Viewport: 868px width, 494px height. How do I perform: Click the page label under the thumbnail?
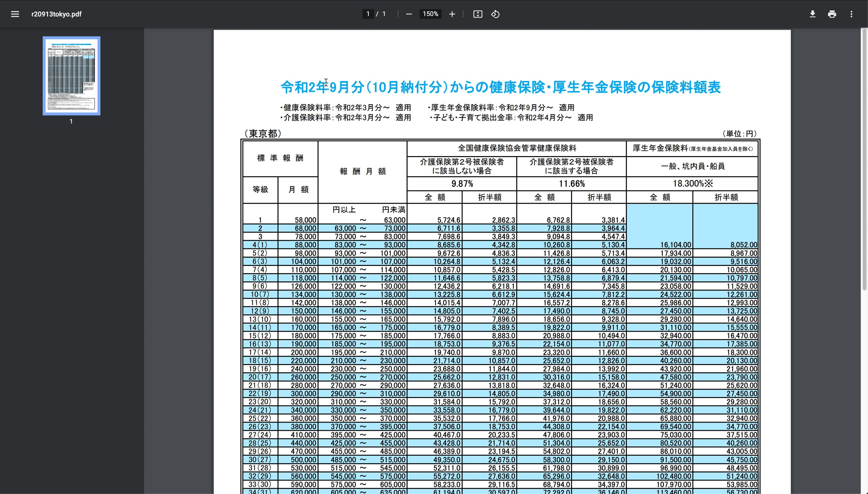(x=71, y=121)
